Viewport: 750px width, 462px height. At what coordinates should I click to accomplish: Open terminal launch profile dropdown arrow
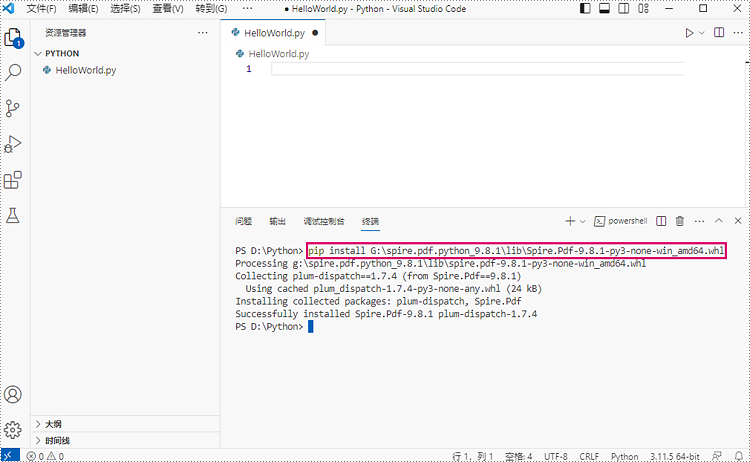(583, 221)
